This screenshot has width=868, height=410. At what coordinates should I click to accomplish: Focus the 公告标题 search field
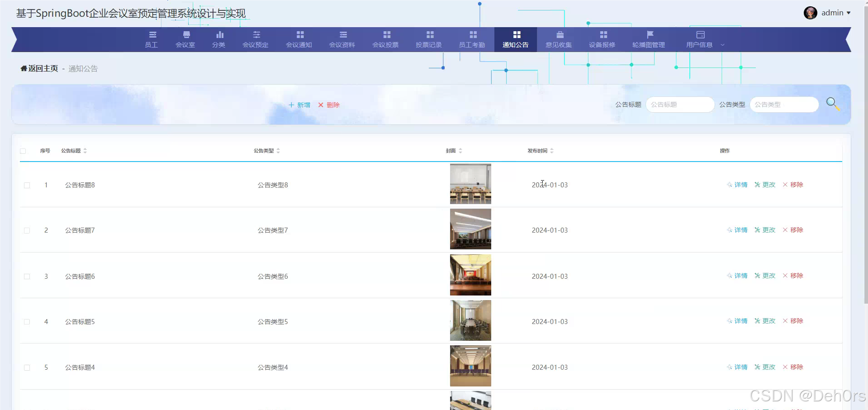click(x=680, y=105)
